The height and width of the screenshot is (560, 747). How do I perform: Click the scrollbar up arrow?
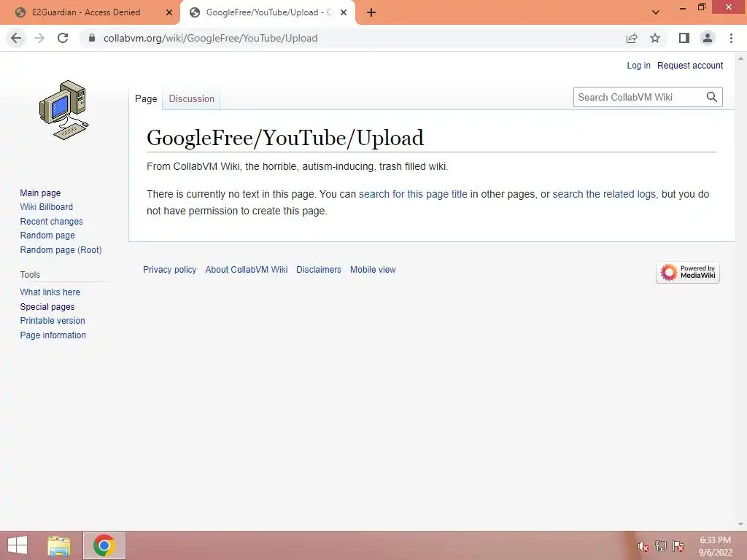click(740, 58)
